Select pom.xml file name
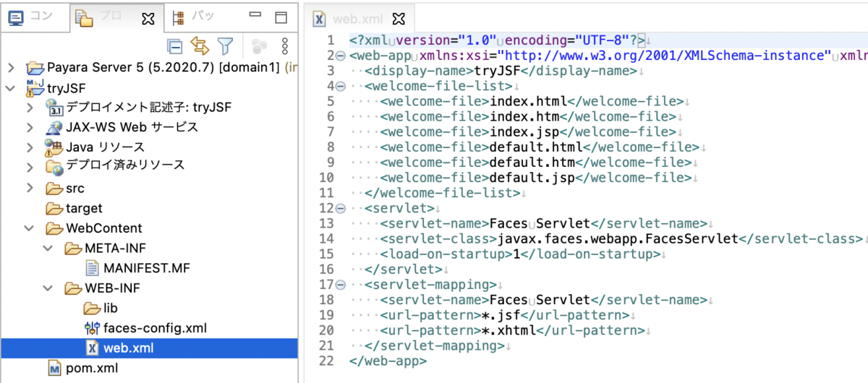 pos(92,369)
